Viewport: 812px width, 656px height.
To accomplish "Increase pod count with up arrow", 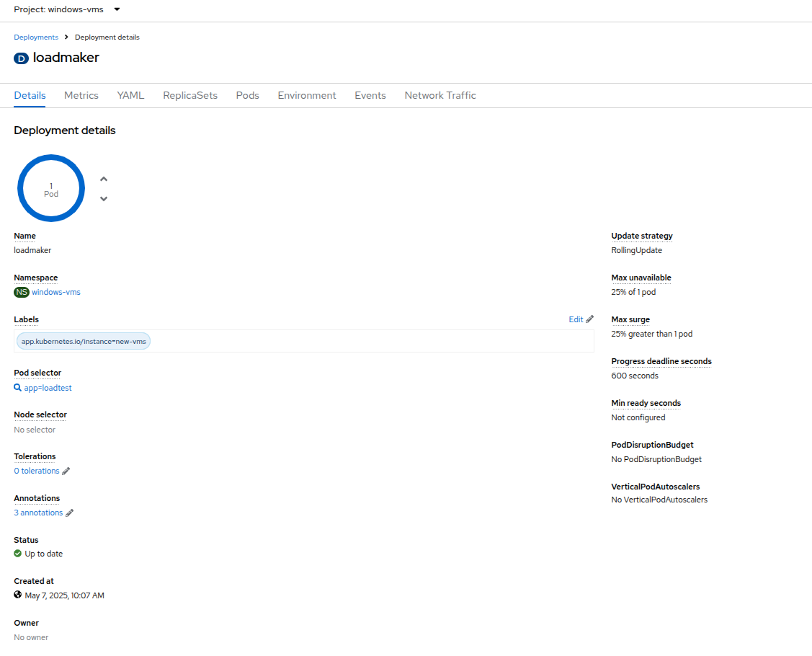I will (104, 179).
